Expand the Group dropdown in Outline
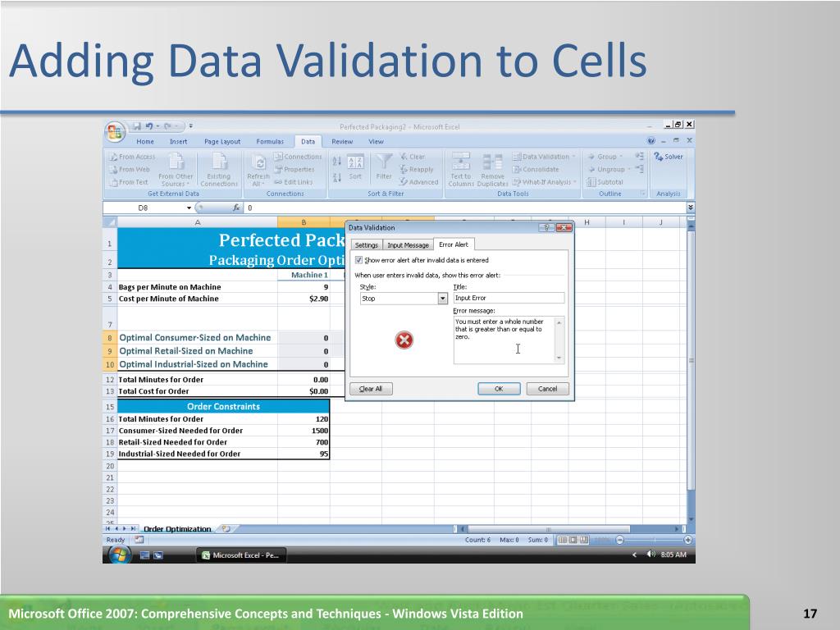Image resolution: width=840 pixels, height=630 pixels. (x=621, y=157)
